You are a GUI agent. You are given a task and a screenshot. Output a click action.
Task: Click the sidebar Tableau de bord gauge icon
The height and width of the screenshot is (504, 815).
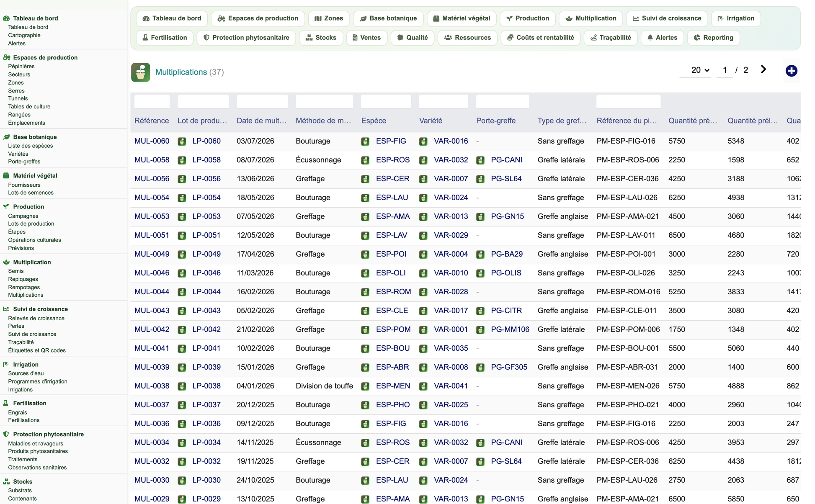pos(6,18)
